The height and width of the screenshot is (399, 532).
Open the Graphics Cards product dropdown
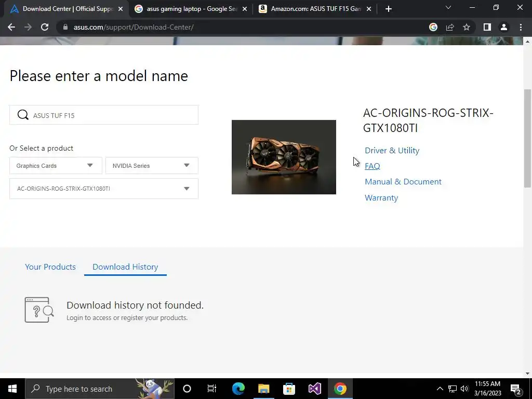tap(56, 166)
